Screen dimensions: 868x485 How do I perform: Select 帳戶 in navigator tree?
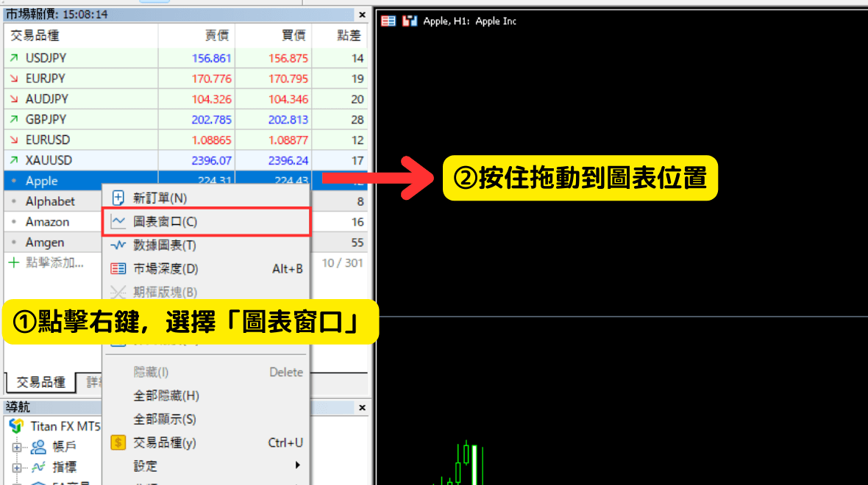[x=64, y=447]
